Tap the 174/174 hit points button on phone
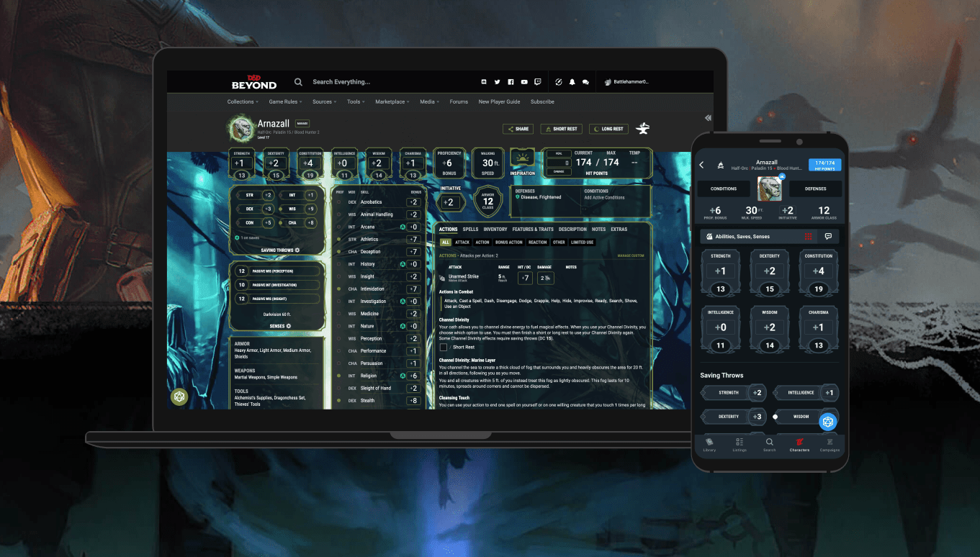Viewport: 980px width, 557px height. (x=824, y=165)
